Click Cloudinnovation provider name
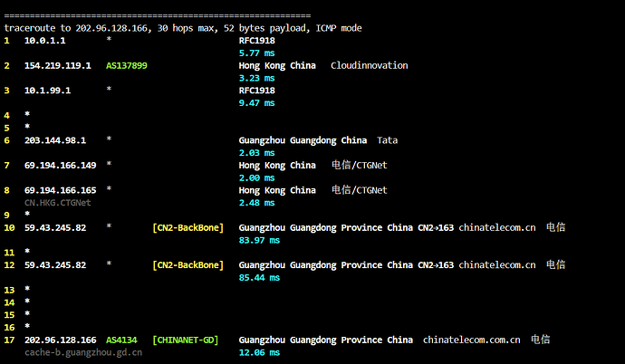625x364 pixels. coord(369,66)
